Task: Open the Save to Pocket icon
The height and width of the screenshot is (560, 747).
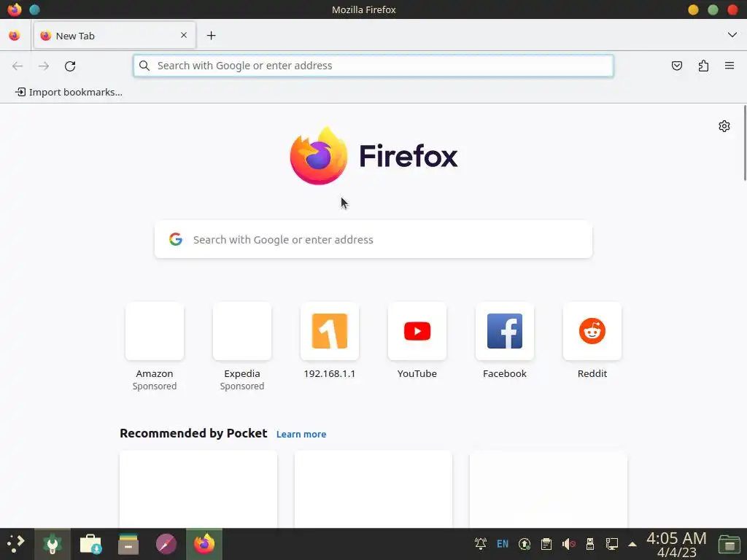Action: tap(676, 66)
